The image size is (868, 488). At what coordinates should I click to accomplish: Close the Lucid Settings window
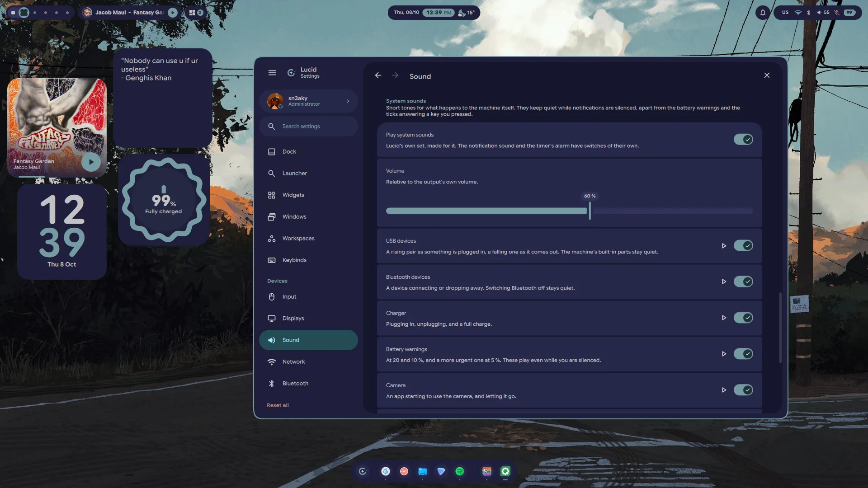click(x=767, y=75)
